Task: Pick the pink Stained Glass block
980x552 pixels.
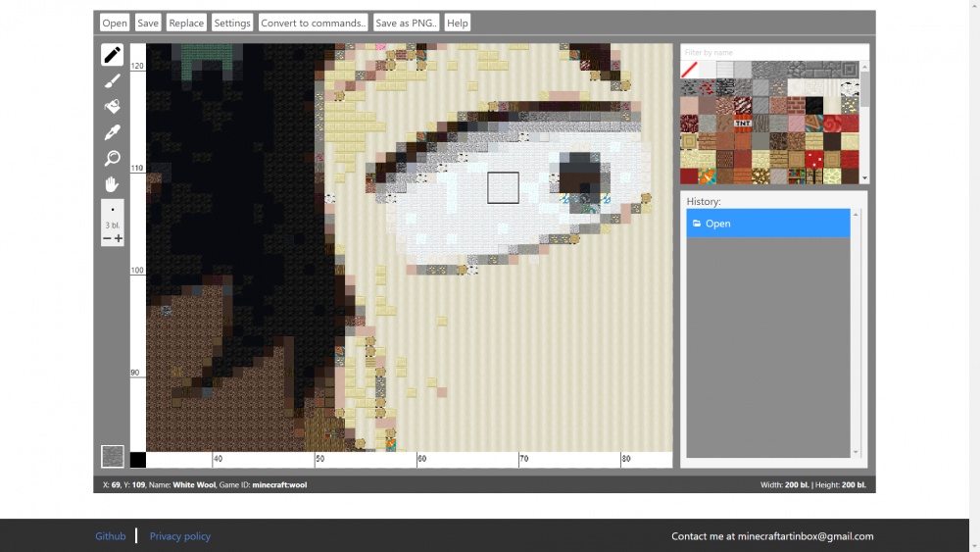Action: [x=796, y=123]
